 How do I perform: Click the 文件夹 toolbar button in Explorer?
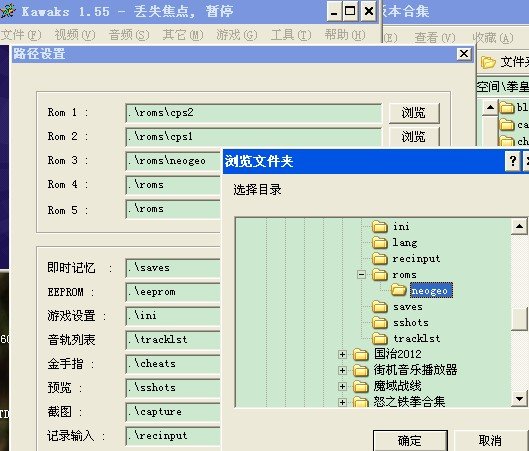click(504, 62)
